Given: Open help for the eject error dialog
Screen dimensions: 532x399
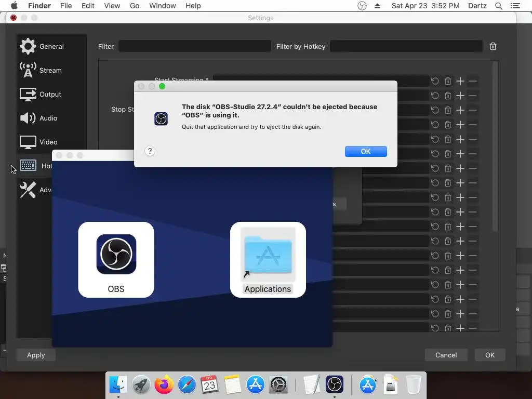Looking at the screenshot, I should point(150,151).
